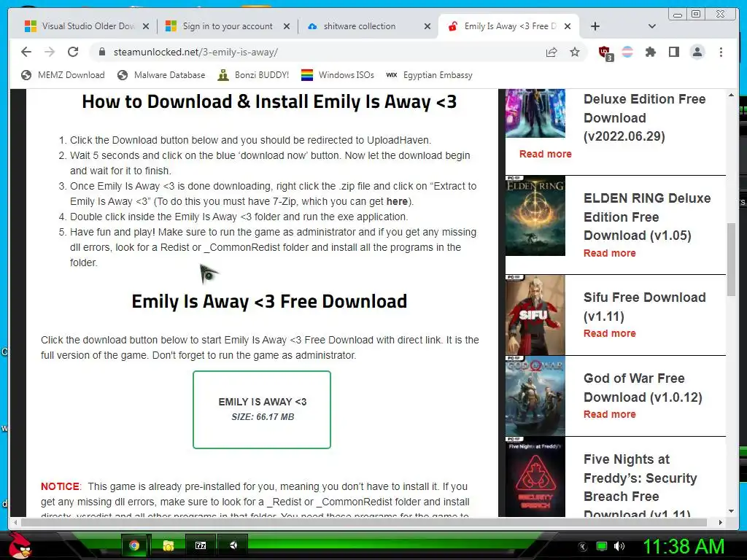
Task: Expand the tab search chevron
Action: pos(652,26)
